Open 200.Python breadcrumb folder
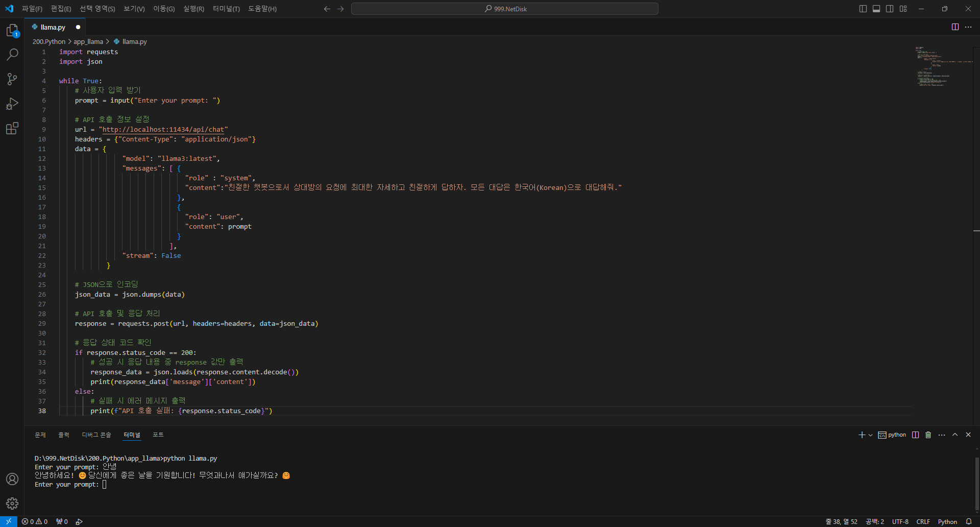Viewport: 980px width, 527px height. (x=49, y=42)
